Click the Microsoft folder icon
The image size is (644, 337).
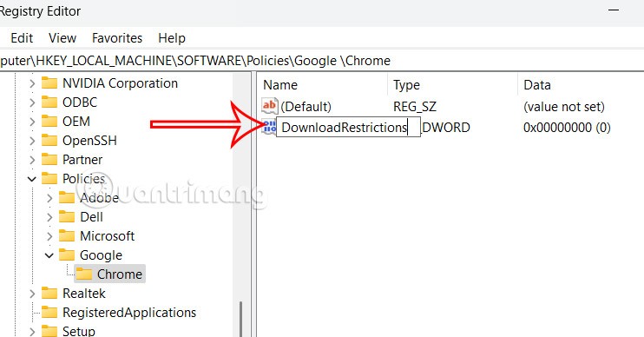67,236
